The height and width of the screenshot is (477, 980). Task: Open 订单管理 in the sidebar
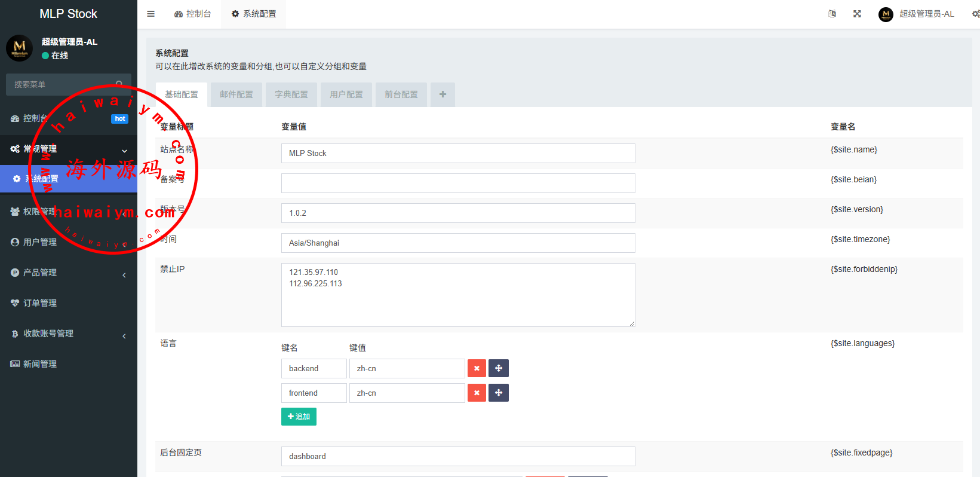pyautogui.click(x=40, y=303)
